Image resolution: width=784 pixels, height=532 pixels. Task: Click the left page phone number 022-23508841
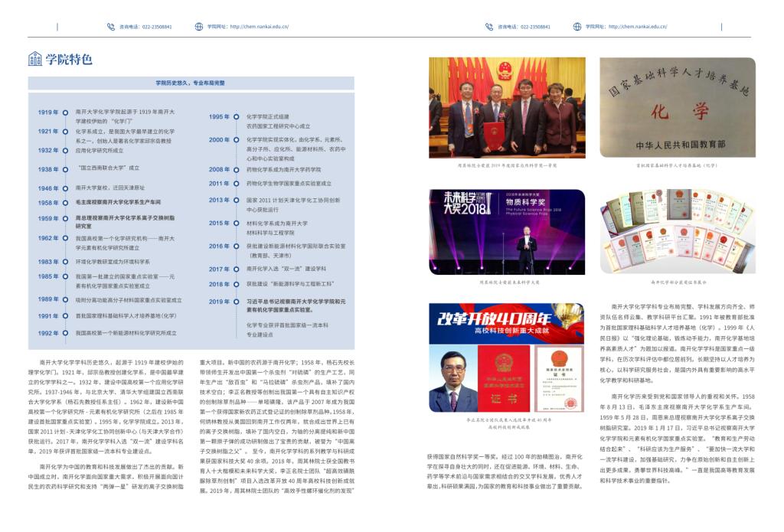156,27
